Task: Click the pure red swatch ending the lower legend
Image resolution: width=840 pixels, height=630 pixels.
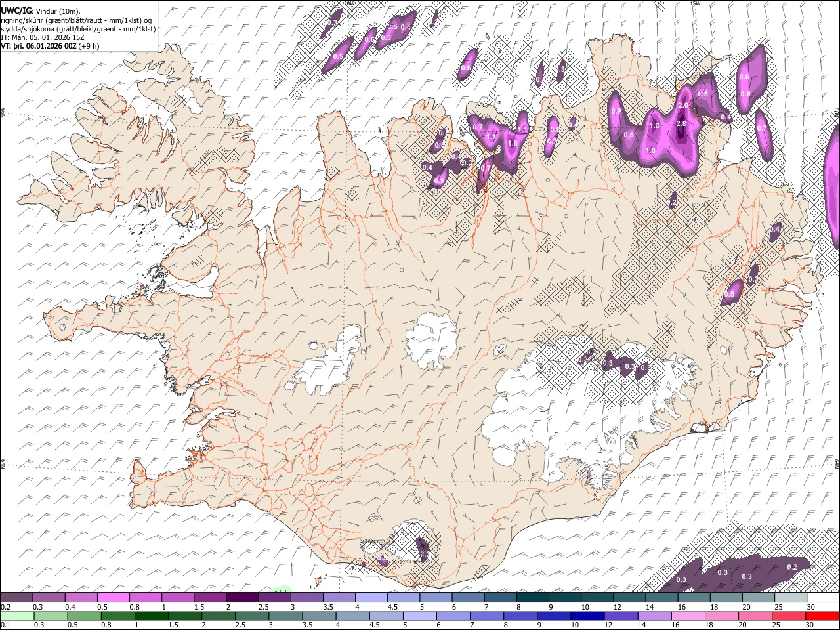Action: click(824, 616)
